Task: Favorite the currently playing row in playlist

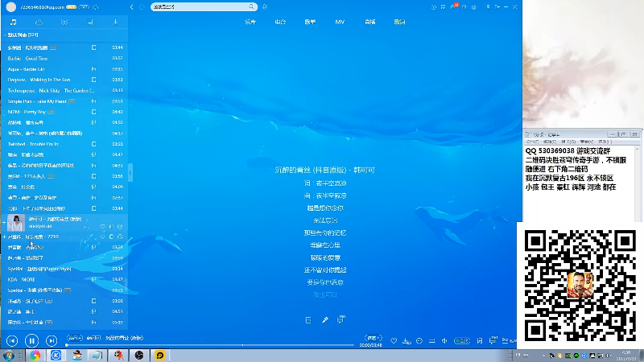Action: click(x=103, y=227)
